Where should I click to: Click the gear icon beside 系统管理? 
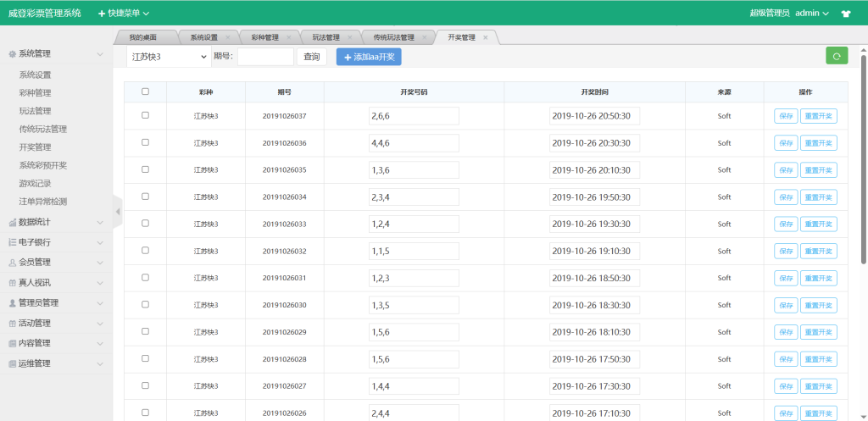click(12, 54)
